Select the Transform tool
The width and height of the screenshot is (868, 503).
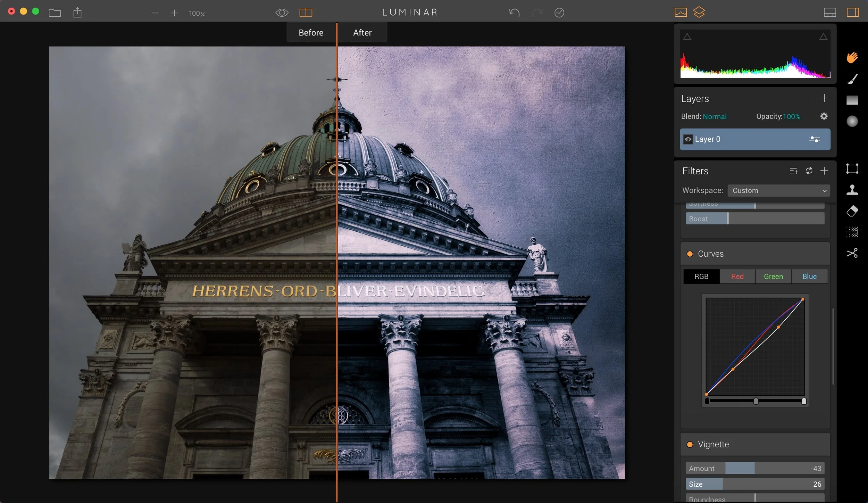click(x=852, y=169)
